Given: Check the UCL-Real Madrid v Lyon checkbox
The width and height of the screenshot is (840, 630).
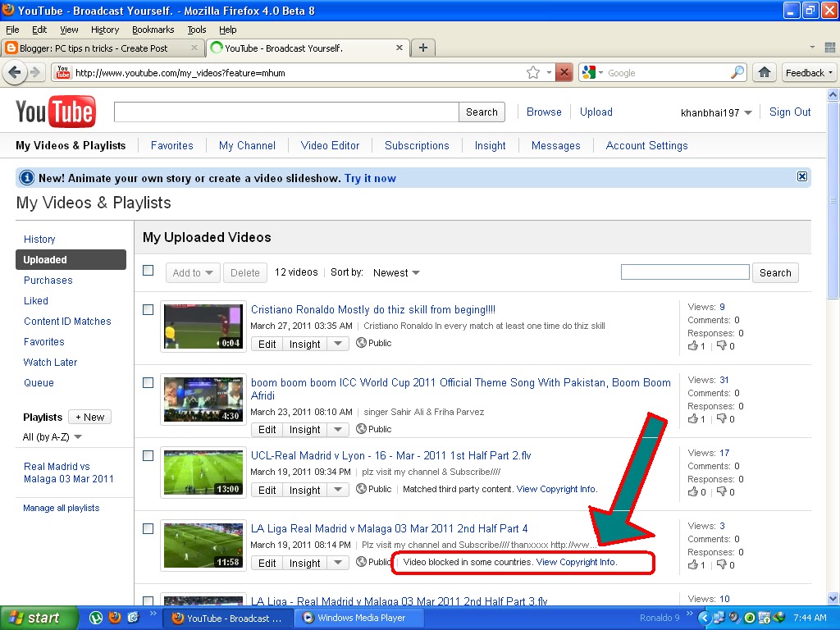Looking at the screenshot, I should pos(148,455).
